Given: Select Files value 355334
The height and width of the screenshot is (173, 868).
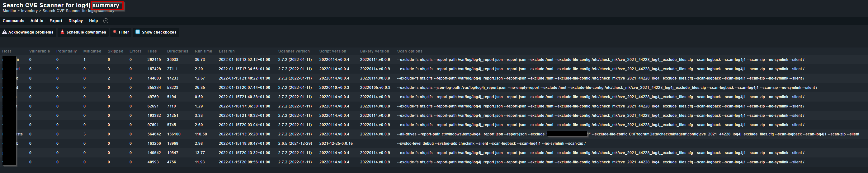Looking at the screenshot, I should pos(154,88).
